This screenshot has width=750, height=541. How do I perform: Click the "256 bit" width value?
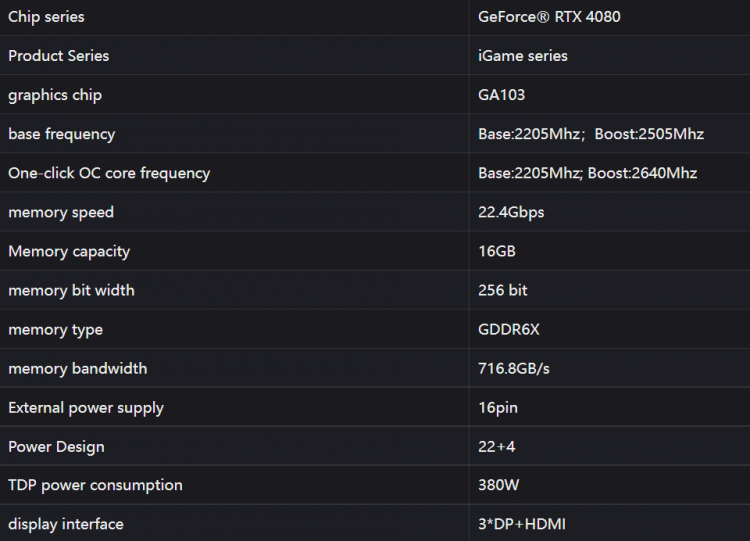503,290
